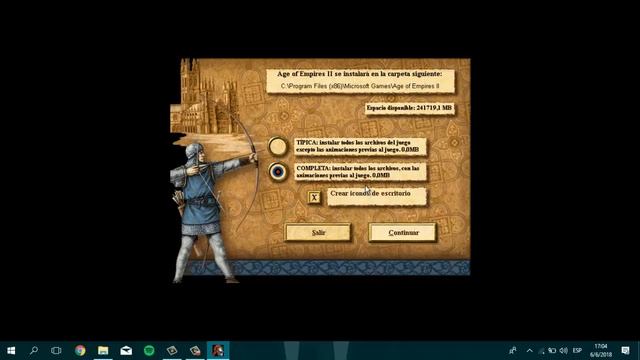The height and width of the screenshot is (360, 640).
Task: Open Google Chrome from the taskbar
Action: tap(80, 350)
